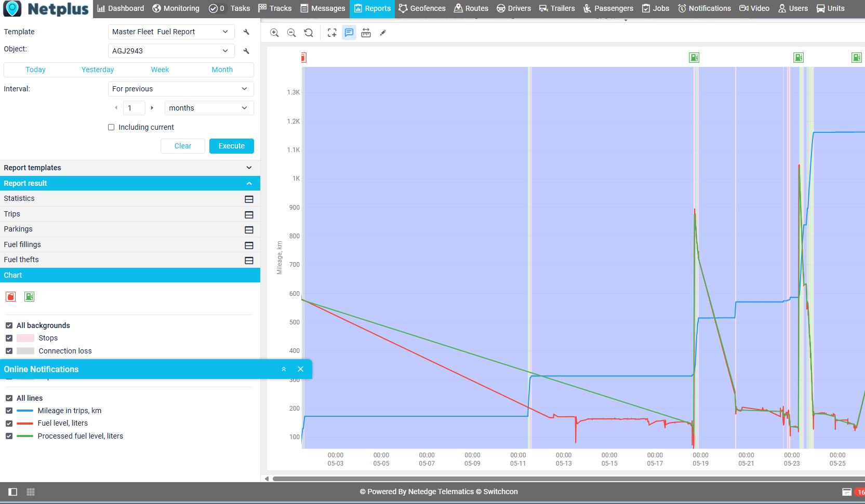Screen dimensions: 865x504
Task: Click the chart horizontal scrollbar
Action: pos(568,479)
